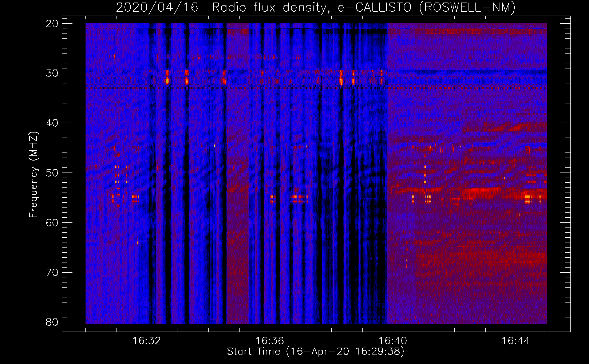The height and width of the screenshot is (364, 589).
Task: Click the 16:36 time tick label
Action: [270, 341]
